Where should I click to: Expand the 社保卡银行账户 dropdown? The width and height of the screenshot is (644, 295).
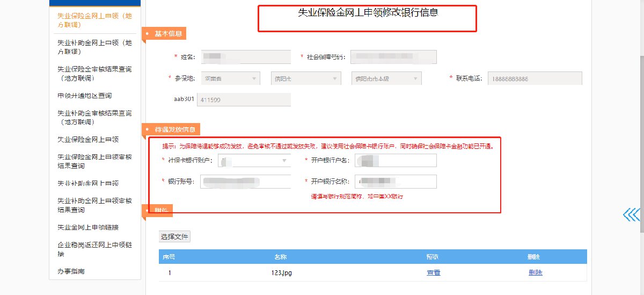[254, 160]
